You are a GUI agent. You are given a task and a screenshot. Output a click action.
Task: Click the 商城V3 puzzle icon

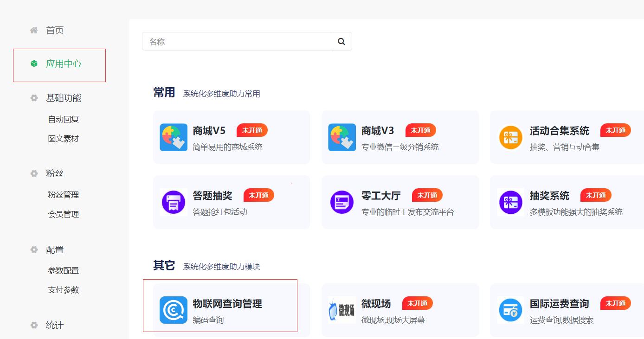(x=342, y=137)
